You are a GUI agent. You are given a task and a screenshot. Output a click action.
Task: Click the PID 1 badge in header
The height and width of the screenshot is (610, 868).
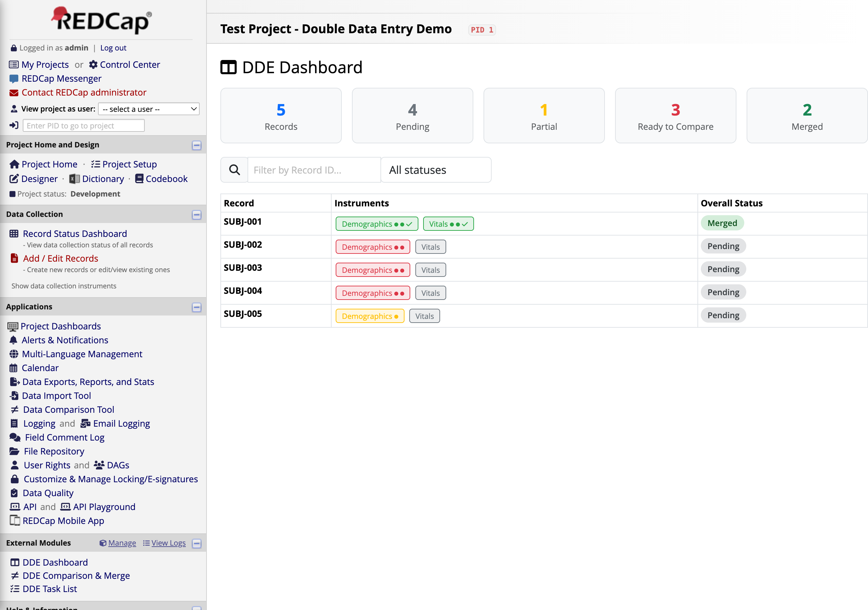coord(481,29)
